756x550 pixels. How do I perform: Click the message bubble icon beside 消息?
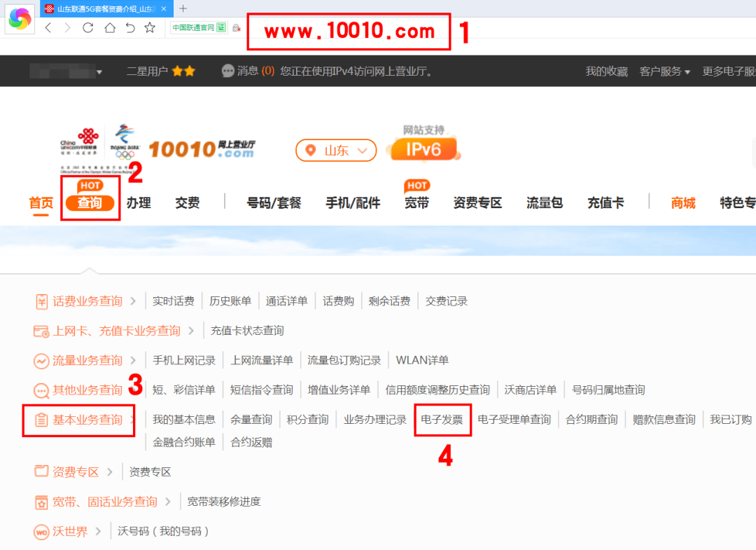(227, 71)
